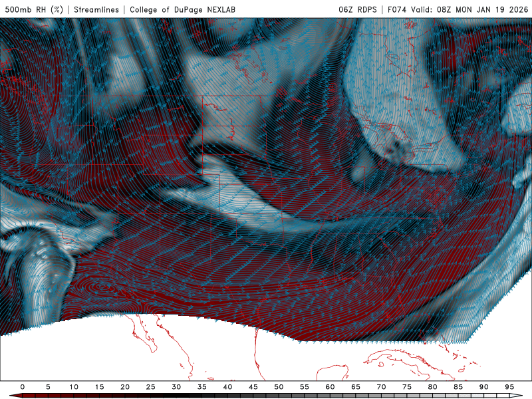This screenshot has height=399, width=532.
Task: Click the '60' colorbar label
Action: (330, 387)
